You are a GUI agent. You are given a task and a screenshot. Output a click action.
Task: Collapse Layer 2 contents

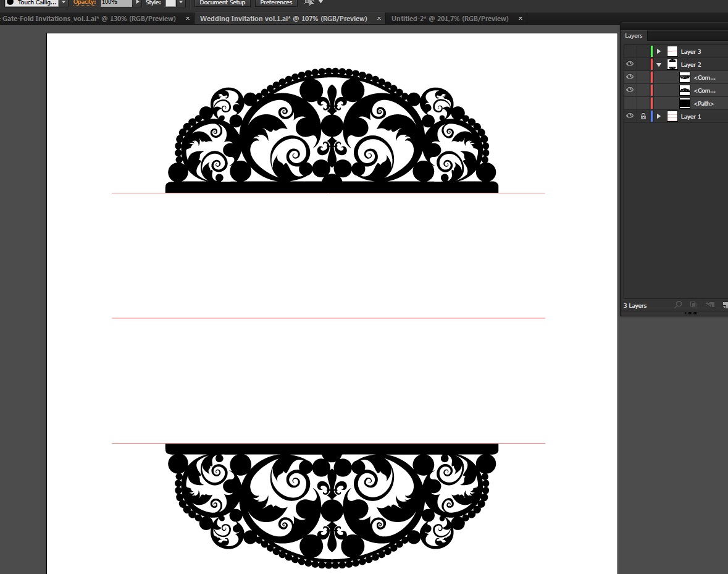pos(658,64)
